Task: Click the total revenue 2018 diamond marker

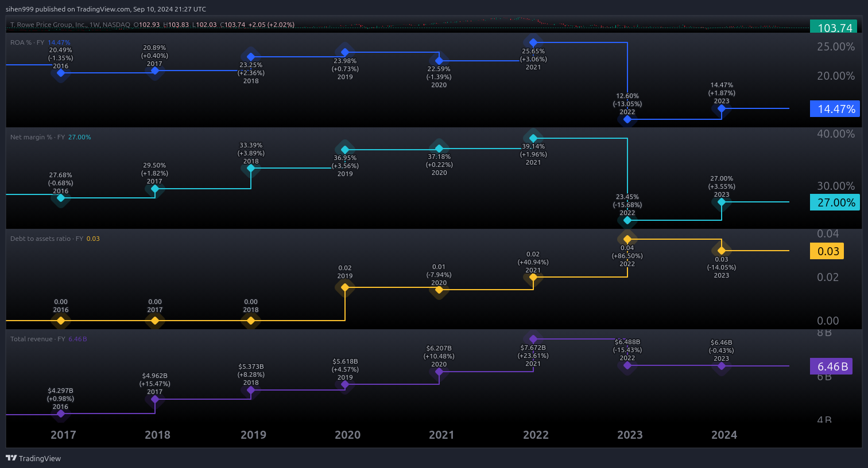Action: [251, 390]
